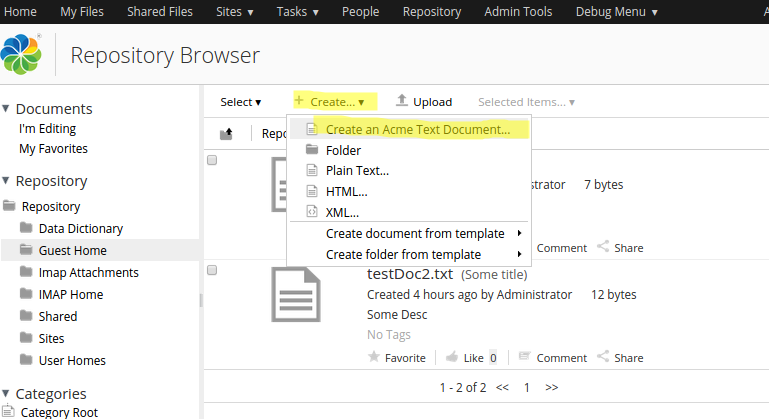Go to next page with >> link
The height and width of the screenshot is (419, 769).
pyautogui.click(x=552, y=387)
